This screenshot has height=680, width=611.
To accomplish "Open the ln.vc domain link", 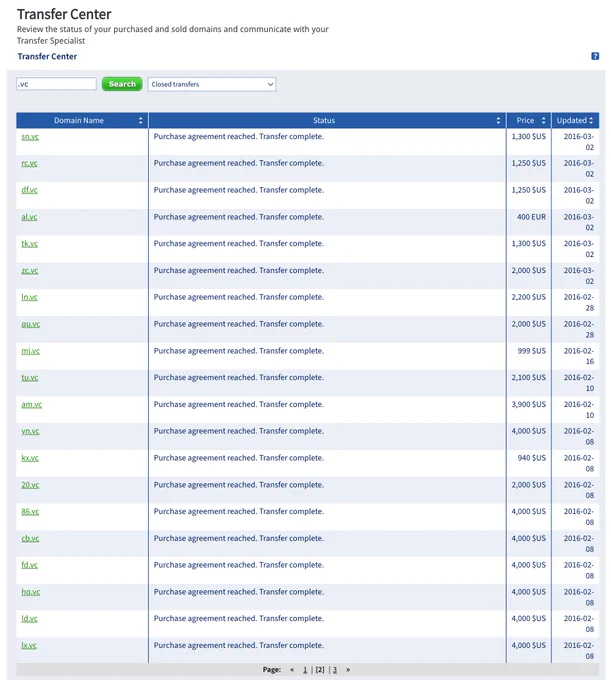I will (x=29, y=297).
